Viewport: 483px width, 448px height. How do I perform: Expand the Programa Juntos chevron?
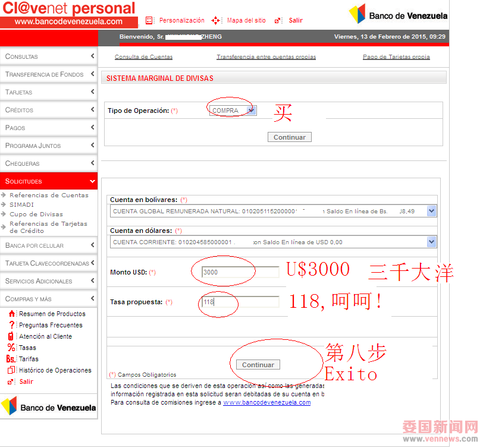click(x=92, y=145)
